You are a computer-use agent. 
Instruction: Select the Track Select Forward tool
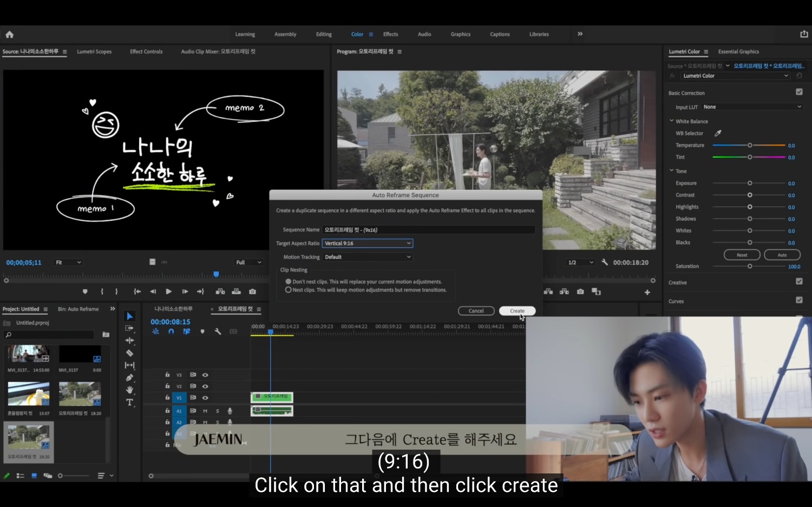129,328
